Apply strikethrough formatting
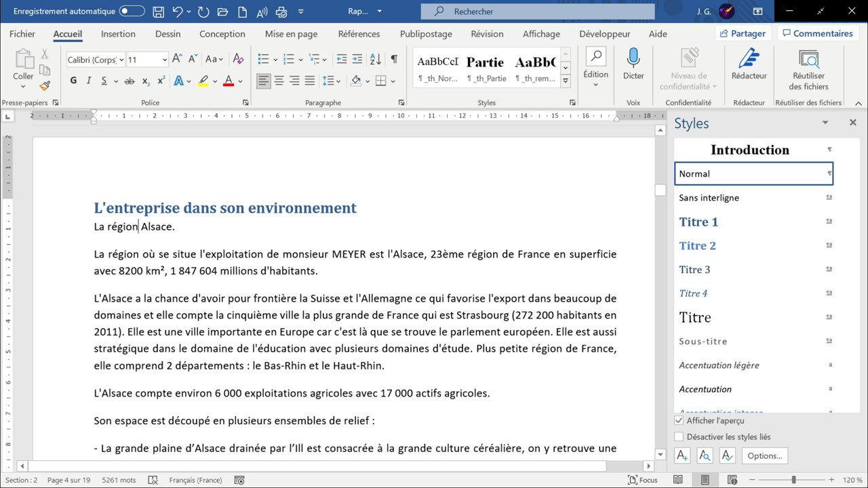868x488 pixels. pyautogui.click(x=130, y=81)
